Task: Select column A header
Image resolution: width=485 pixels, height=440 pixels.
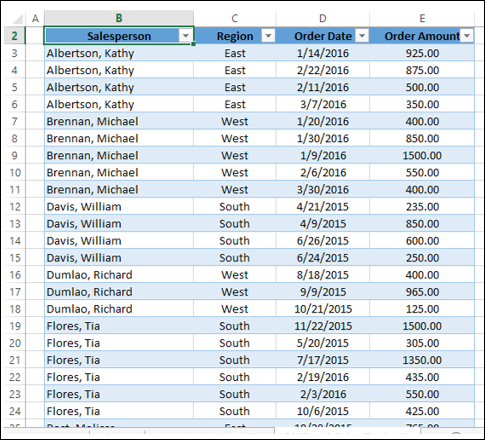Action: (35, 18)
